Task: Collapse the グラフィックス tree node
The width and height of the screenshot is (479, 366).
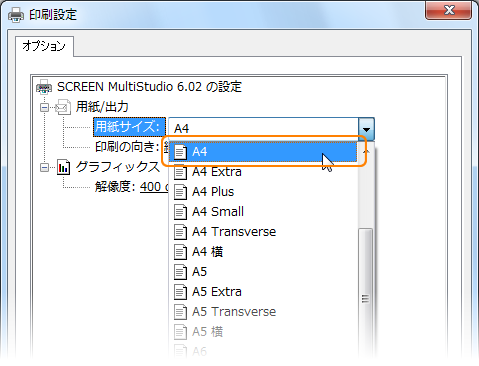Action: pyautogui.click(x=44, y=167)
